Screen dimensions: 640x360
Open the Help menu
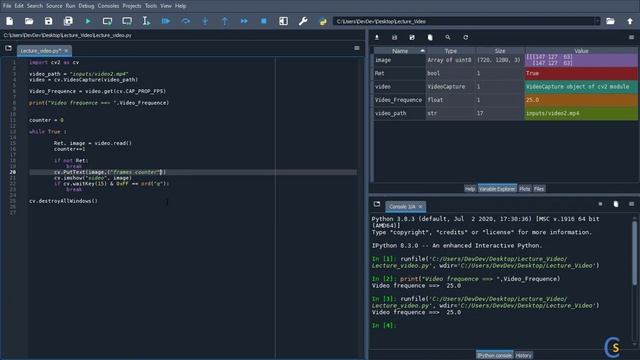(x=180, y=6)
